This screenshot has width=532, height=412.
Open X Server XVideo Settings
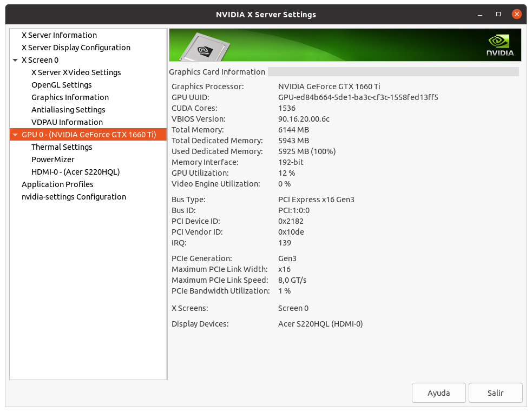(76, 72)
